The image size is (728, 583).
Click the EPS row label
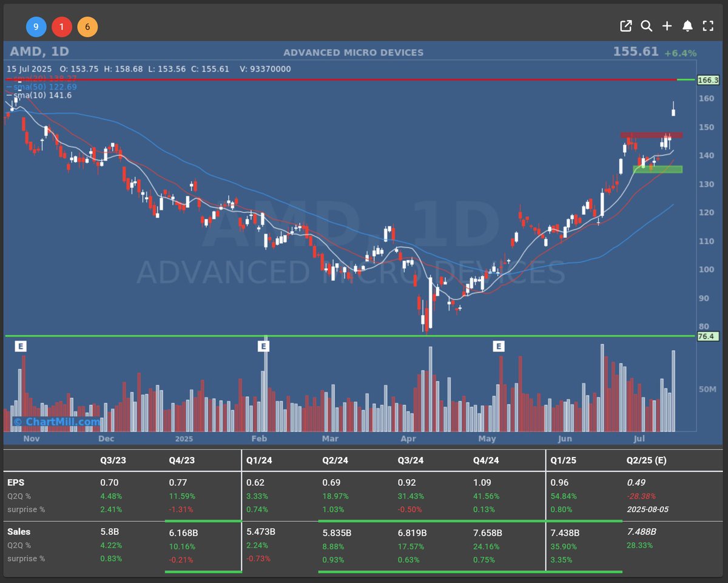(15, 484)
